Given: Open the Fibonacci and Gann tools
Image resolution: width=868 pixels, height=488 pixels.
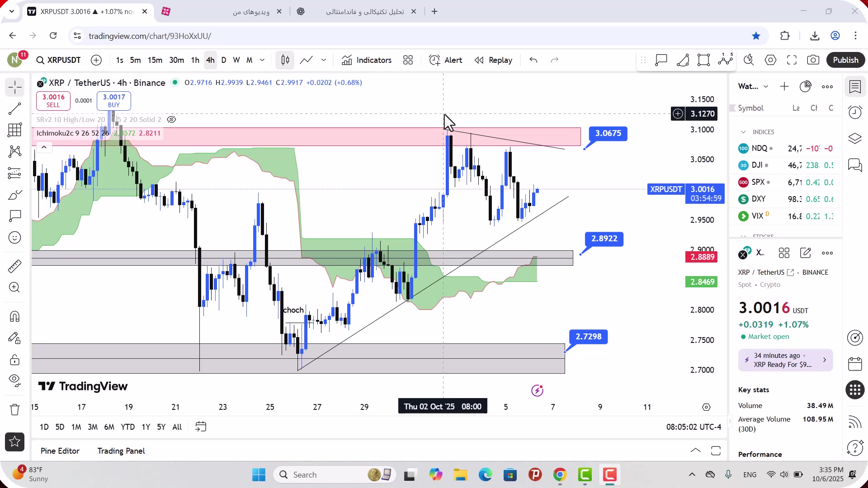Looking at the screenshot, I should coord(15,130).
